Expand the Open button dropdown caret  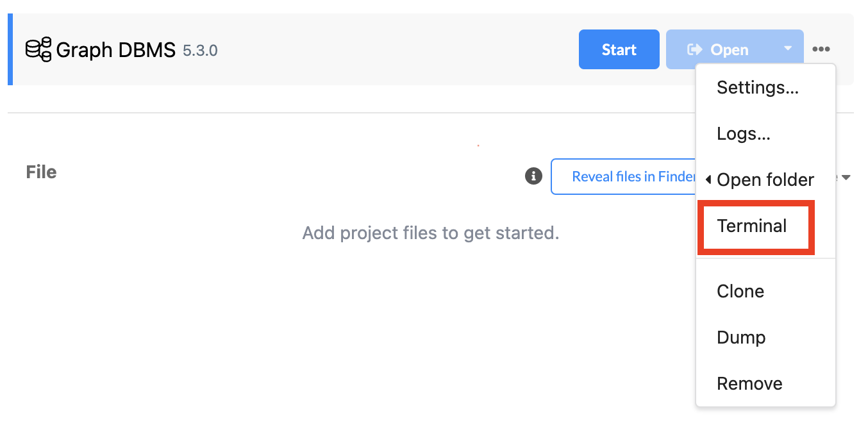[x=788, y=49]
